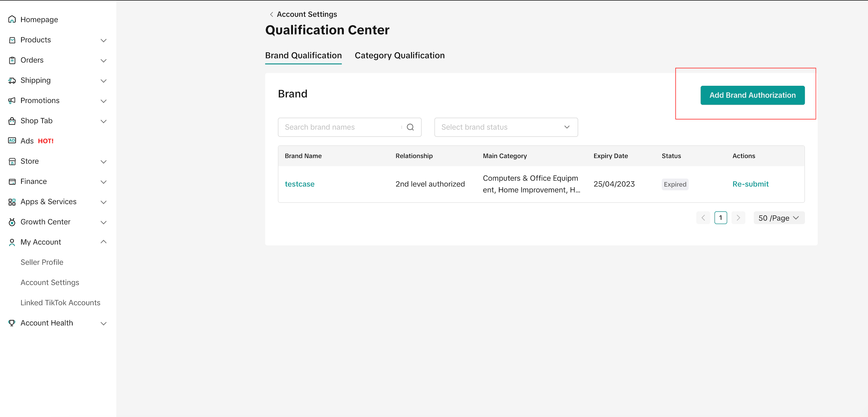This screenshot has width=868, height=417.
Task: Open Seller Profile menu item
Action: click(42, 262)
